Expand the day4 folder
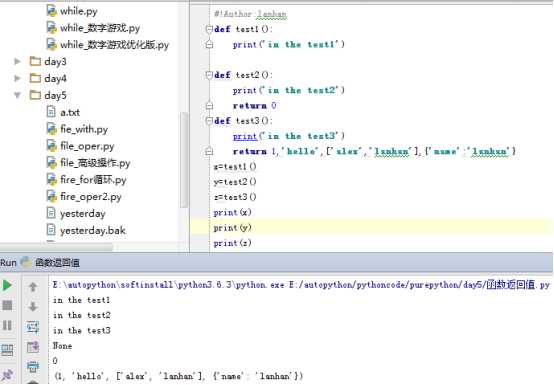 17,78
